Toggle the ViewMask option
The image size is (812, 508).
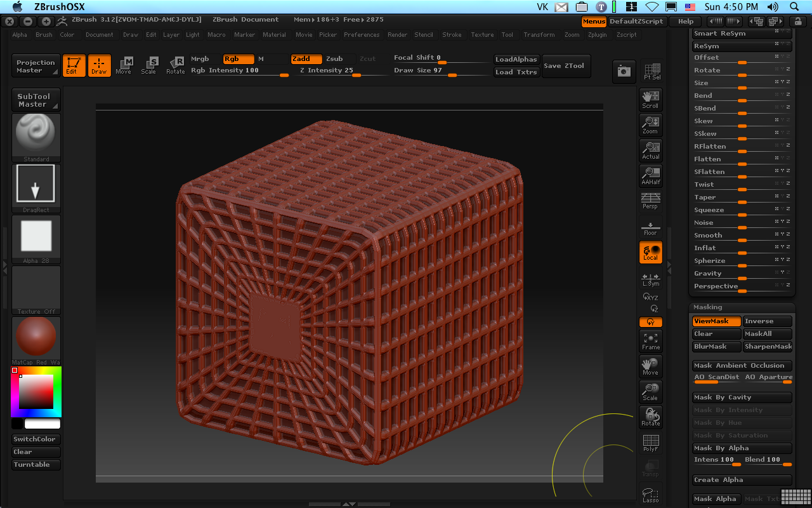click(716, 321)
